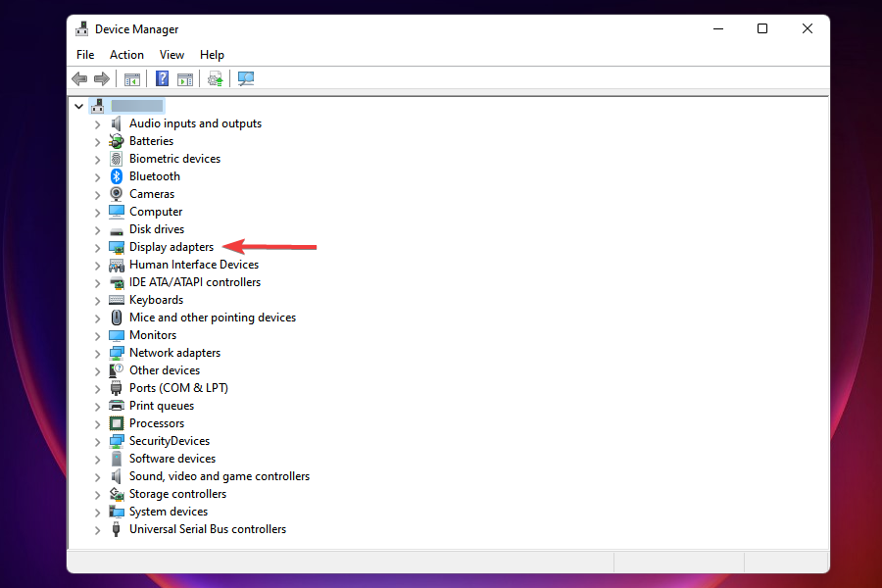Viewport: 882px width, 588px height.
Task: Select the Human Interface Devices label
Action: pyautogui.click(x=194, y=265)
